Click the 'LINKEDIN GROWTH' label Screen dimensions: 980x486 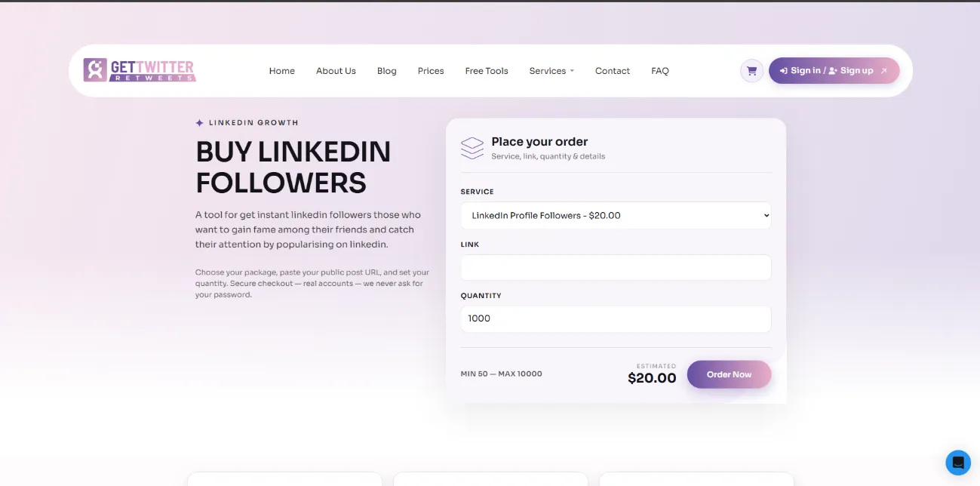click(253, 123)
